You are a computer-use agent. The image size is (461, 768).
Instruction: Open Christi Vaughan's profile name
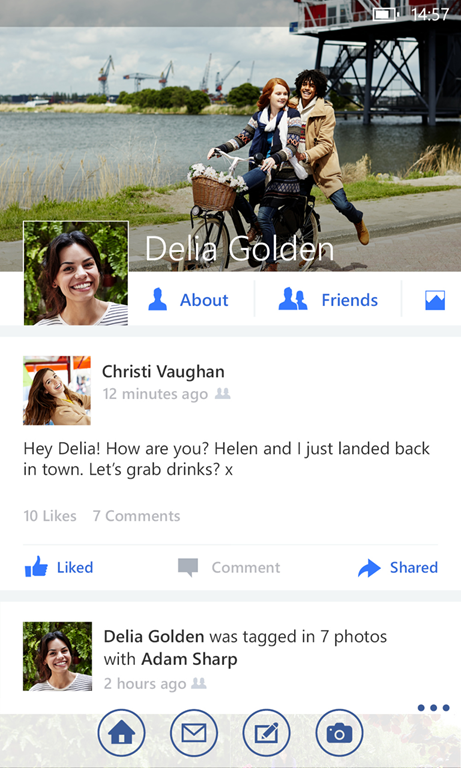(x=163, y=371)
